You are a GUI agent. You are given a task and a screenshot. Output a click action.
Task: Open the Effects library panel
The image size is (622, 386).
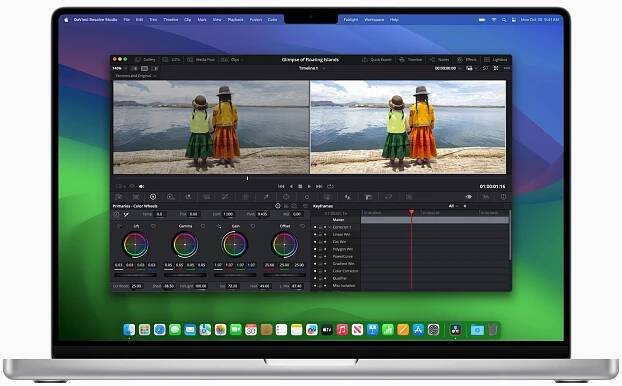pos(467,60)
